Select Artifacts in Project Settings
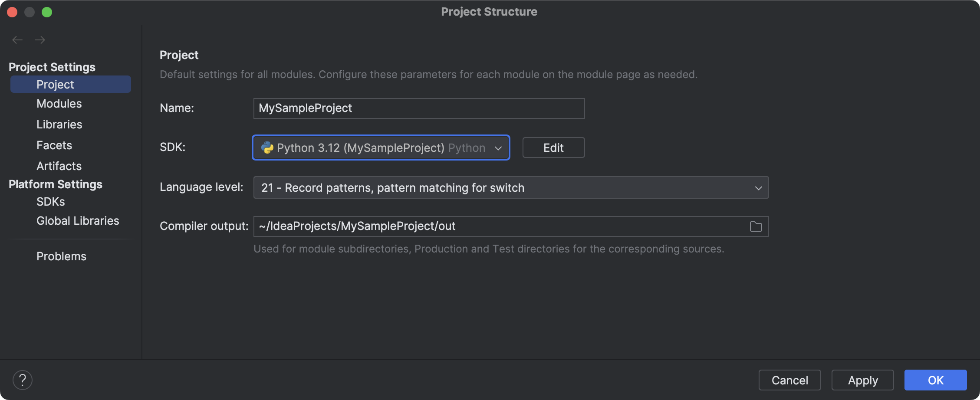The height and width of the screenshot is (400, 980). coord(59,166)
